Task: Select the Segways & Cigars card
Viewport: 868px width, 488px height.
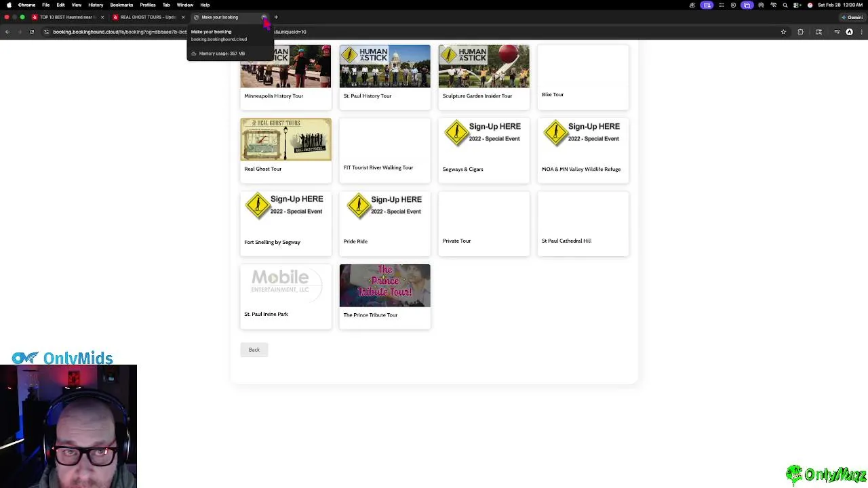Action: pos(484,150)
